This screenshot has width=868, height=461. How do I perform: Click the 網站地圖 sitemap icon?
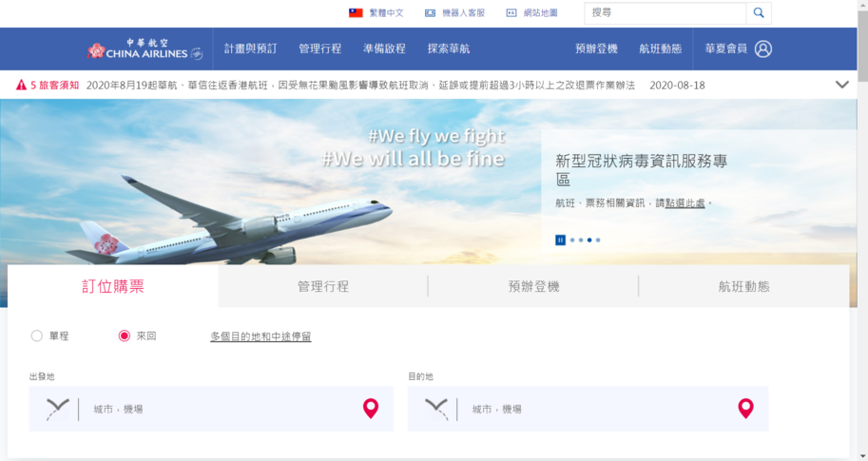[511, 12]
